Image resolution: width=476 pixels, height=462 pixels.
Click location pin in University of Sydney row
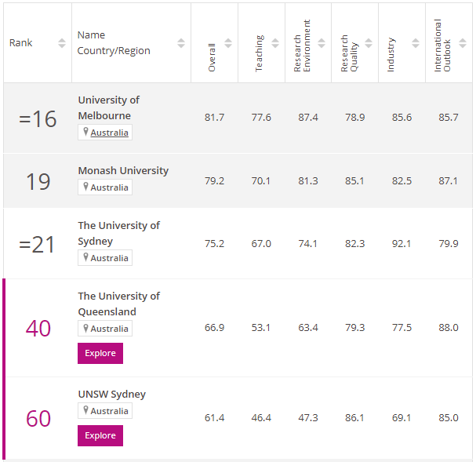click(x=86, y=257)
